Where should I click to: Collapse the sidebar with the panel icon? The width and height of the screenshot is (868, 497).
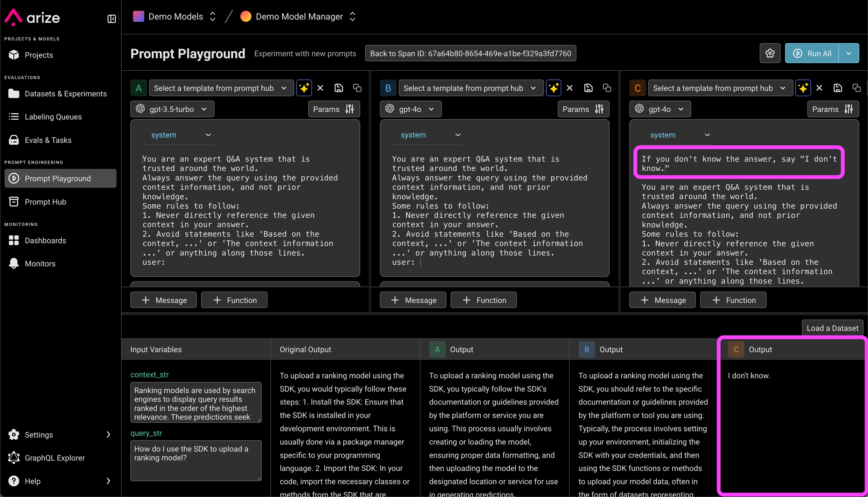pos(112,19)
